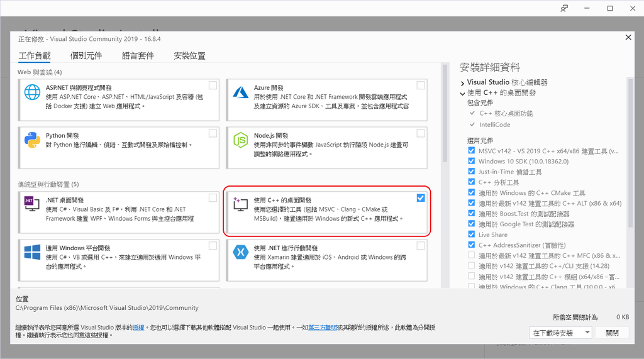Check C++ modules for v142 build tools
Viewport: 644px width, 359px height.
(x=472, y=276)
